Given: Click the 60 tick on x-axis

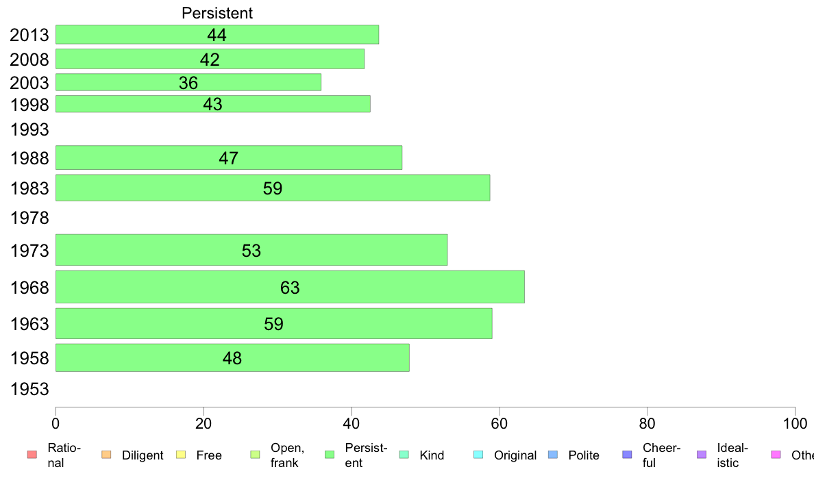Looking at the screenshot, I should pyautogui.click(x=499, y=424).
